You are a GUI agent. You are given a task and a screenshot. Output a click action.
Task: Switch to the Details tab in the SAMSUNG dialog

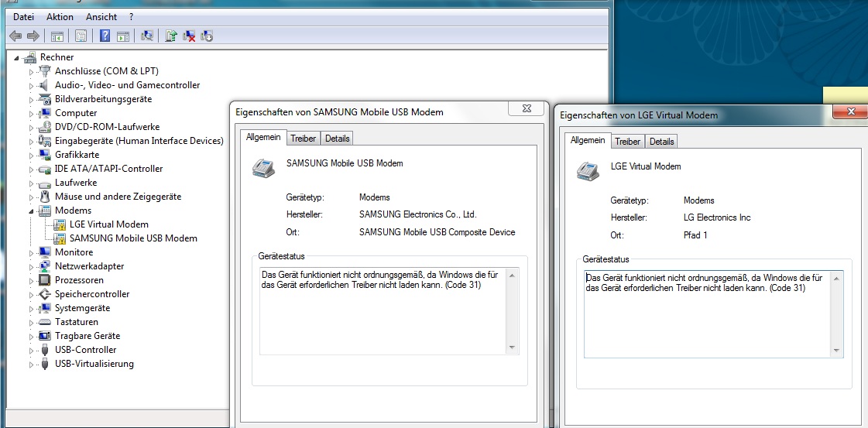337,139
